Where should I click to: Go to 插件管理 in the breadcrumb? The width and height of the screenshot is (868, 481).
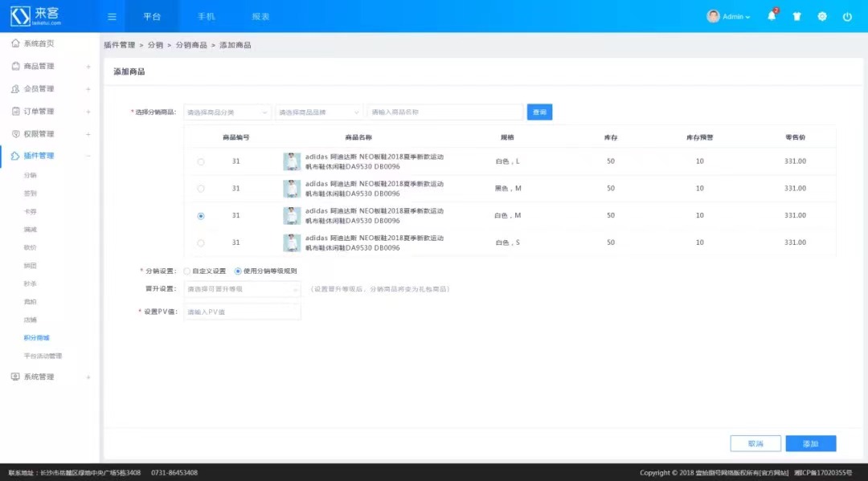click(120, 45)
